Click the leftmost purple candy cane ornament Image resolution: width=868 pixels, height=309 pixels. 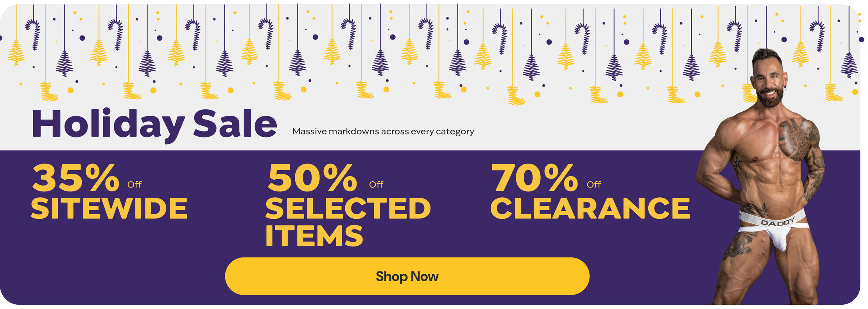[33, 34]
